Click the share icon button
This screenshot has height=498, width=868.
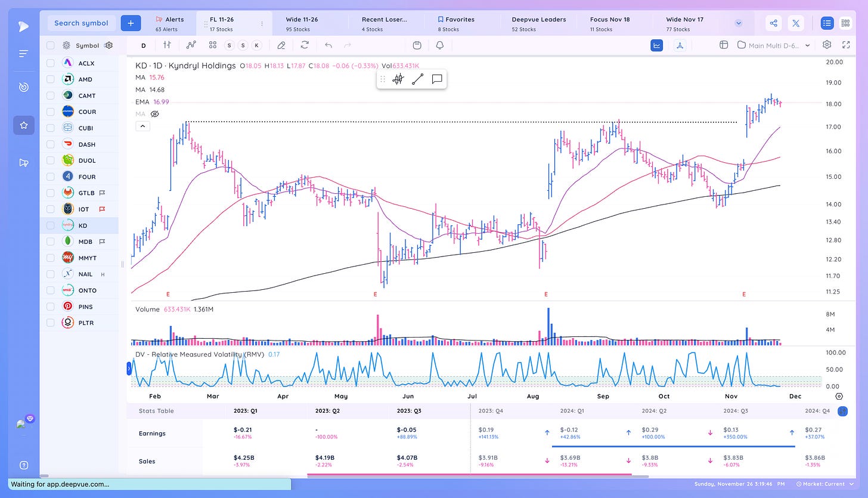(773, 23)
